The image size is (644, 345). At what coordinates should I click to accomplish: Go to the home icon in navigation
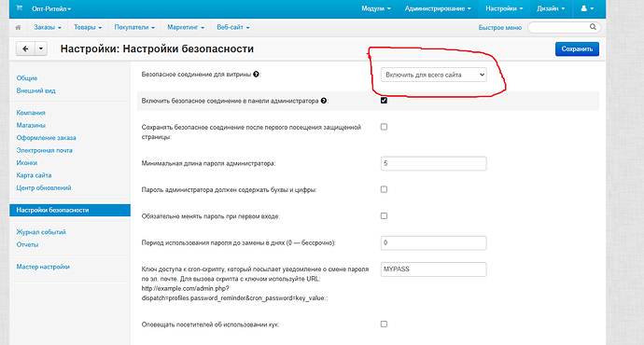18,27
